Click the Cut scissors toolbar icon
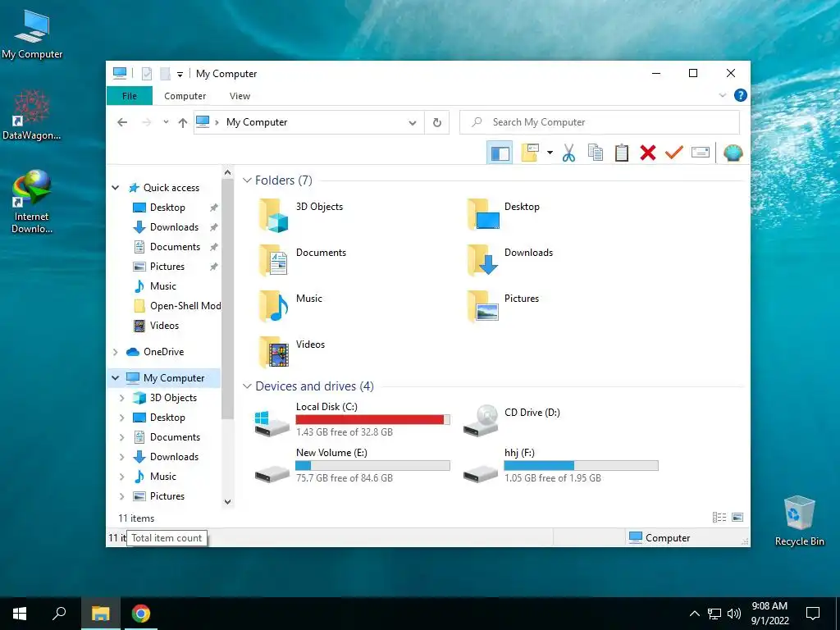 coord(568,153)
